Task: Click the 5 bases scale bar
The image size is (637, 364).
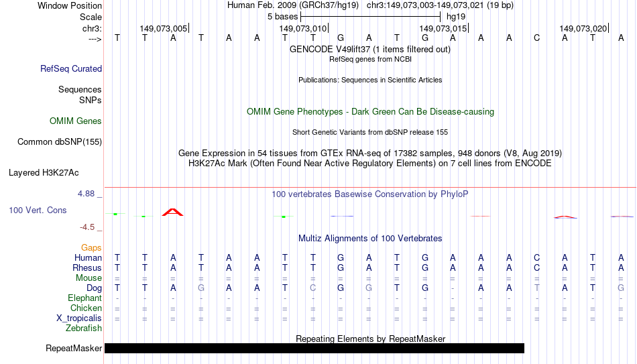Action: click(x=371, y=17)
